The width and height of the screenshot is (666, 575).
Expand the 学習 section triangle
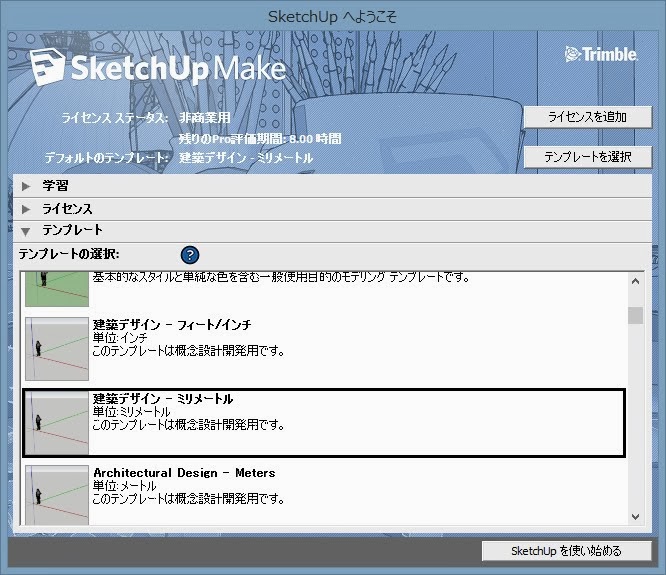point(26,186)
